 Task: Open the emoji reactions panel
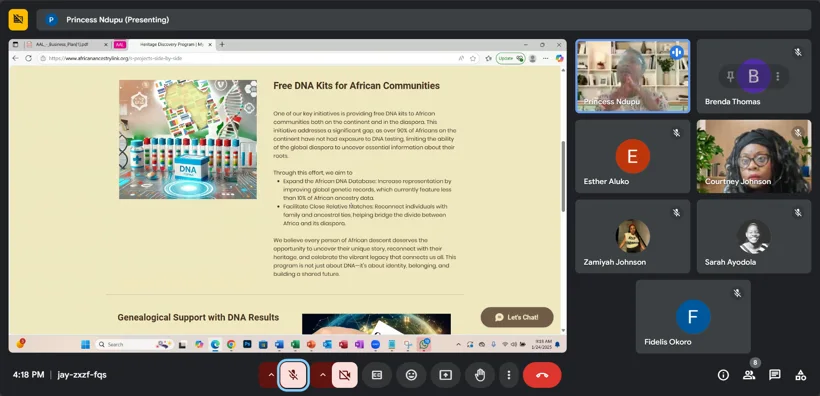tap(412, 375)
